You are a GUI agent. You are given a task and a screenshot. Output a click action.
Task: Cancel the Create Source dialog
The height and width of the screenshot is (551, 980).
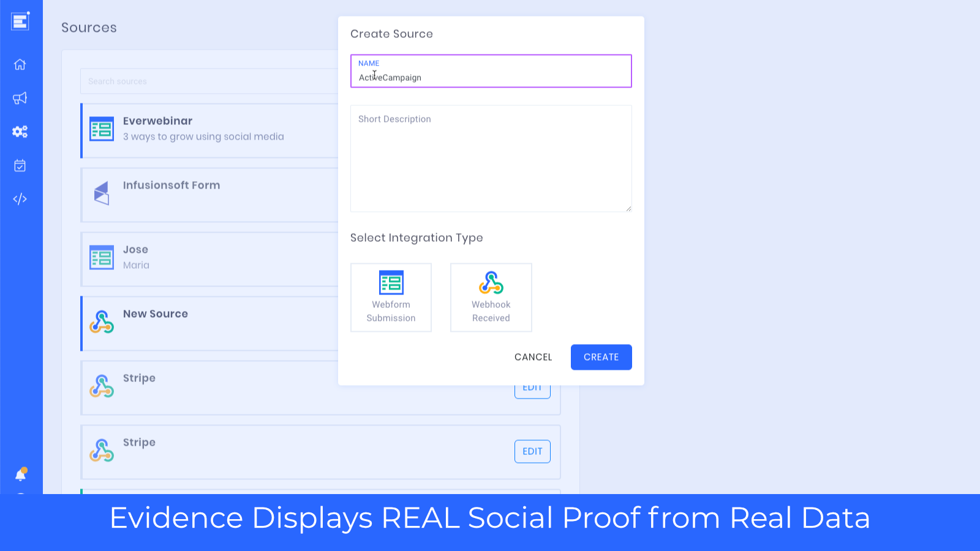point(533,357)
